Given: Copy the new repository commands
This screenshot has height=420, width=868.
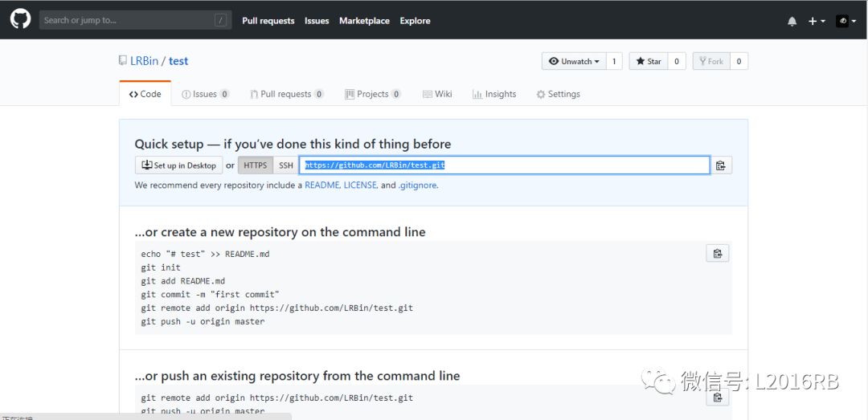Looking at the screenshot, I should click(717, 254).
